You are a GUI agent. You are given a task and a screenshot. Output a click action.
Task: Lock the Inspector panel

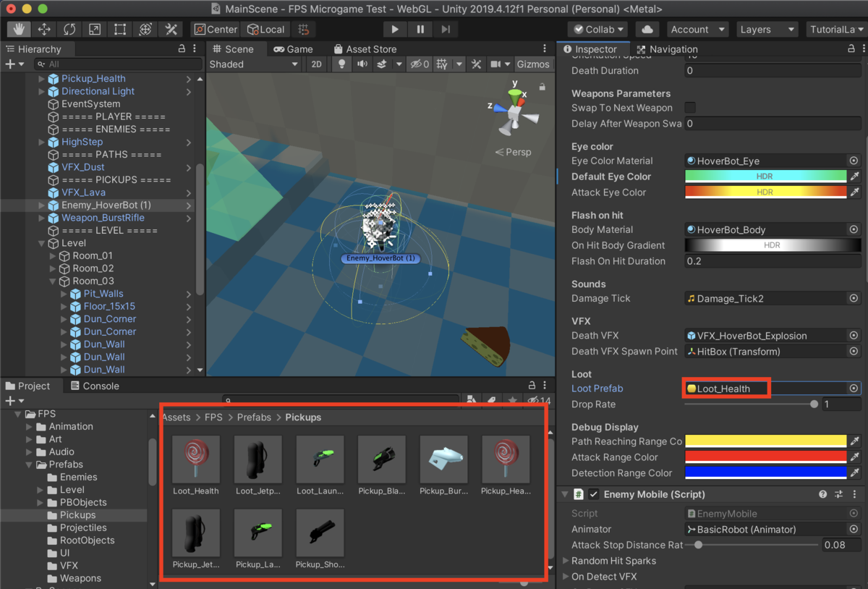coord(851,48)
